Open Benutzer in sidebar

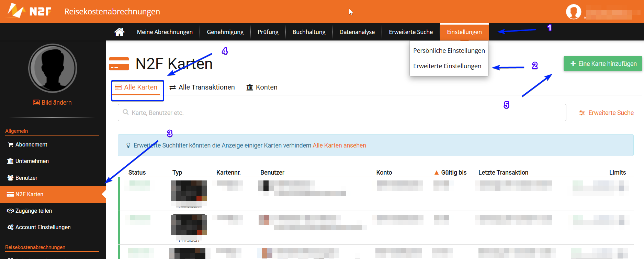click(x=53, y=178)
